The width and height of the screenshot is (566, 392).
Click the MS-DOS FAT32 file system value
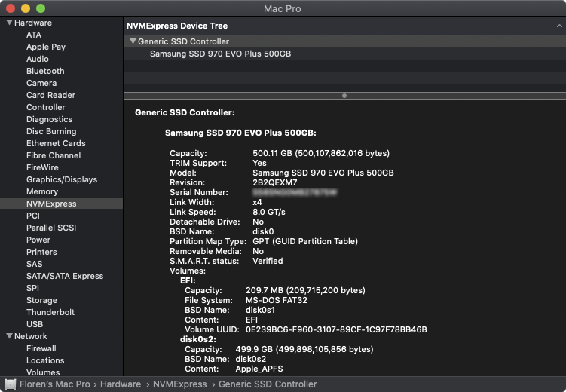pos(277,300)
